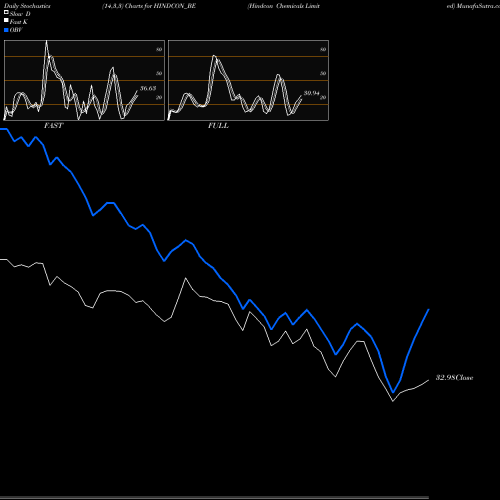Click the 80 axis label in the FULL chart

pyautogui.click(x=323, y=49)
